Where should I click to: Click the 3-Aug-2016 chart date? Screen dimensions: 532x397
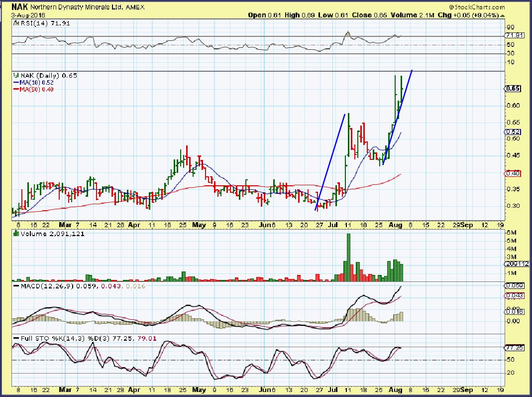28,15
